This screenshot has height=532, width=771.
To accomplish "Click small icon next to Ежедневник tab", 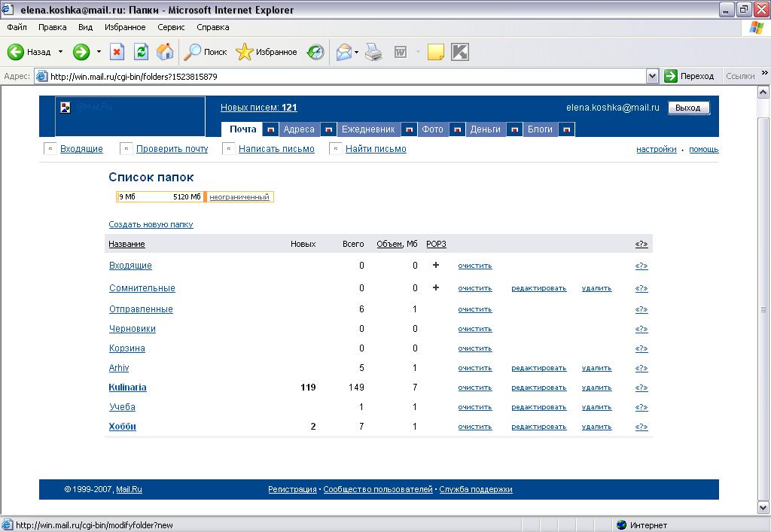I will tap(409, 129).
